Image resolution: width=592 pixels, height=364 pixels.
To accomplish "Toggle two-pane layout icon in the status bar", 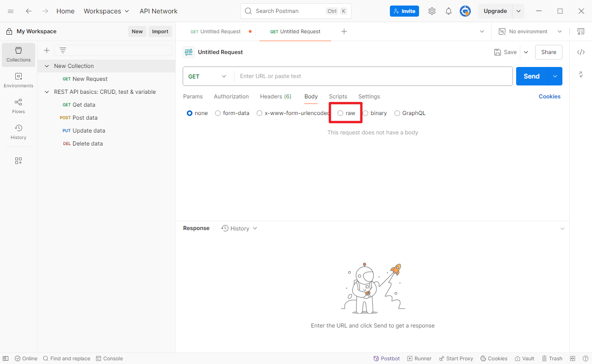I will tap(573, 358).
